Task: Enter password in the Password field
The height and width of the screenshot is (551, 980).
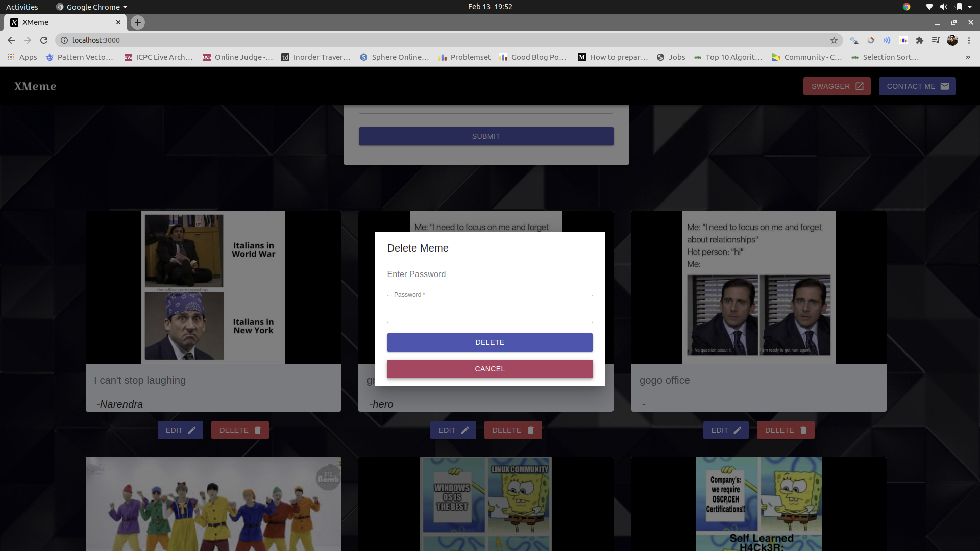Action: pyautogui.click(x=489, y=309)
